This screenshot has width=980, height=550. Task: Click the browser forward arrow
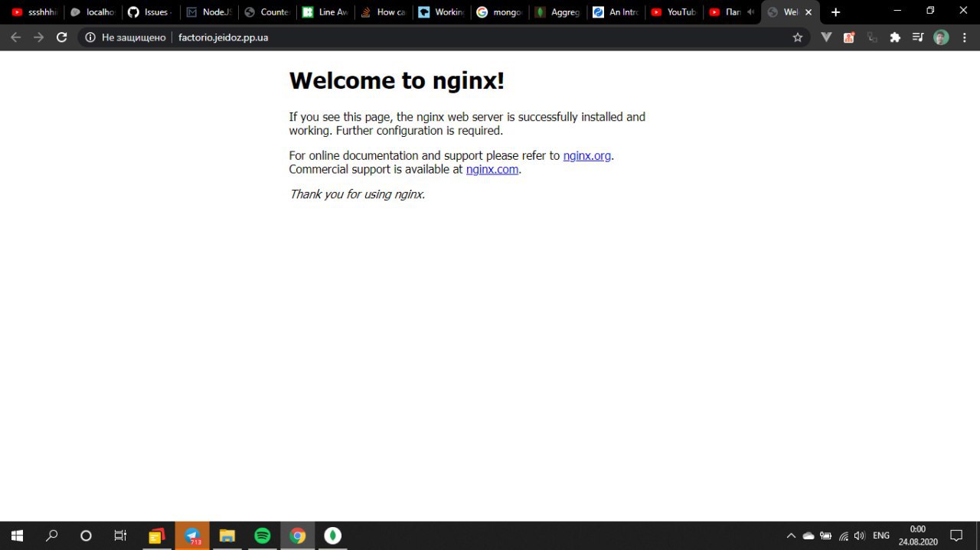tap(38, 37)
